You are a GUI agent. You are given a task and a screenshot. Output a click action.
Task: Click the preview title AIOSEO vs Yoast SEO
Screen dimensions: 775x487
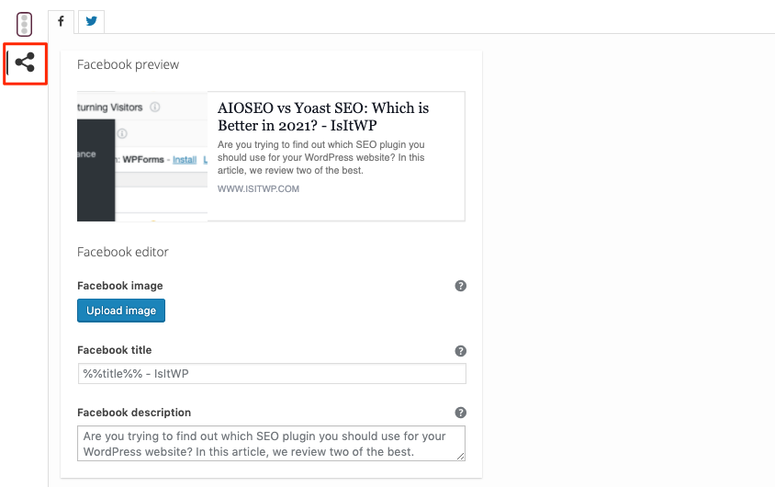pyautogui.click(x=323, y=117)
